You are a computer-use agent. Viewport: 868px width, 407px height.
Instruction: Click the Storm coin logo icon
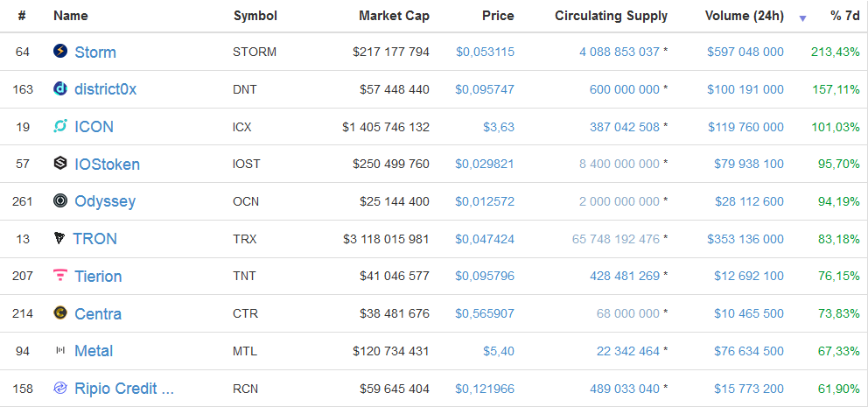pos(60,52)
